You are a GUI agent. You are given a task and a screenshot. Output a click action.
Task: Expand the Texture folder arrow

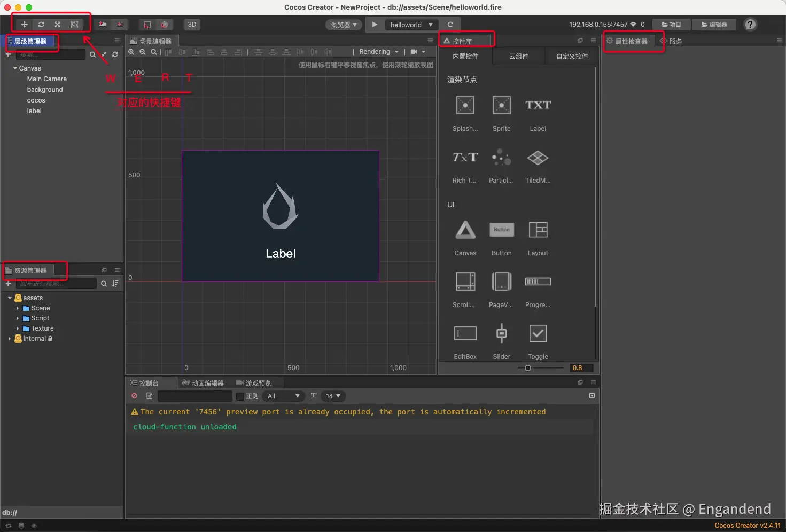[18, 328]
